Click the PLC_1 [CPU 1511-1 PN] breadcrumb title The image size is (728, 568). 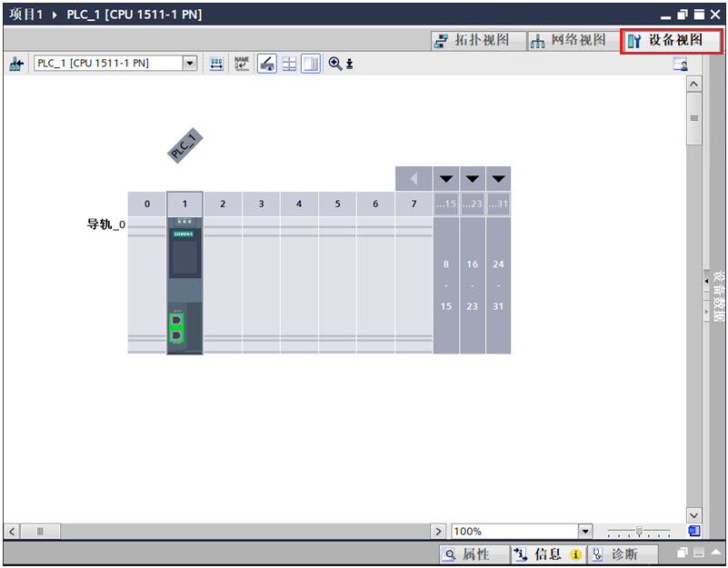(135, 15)
